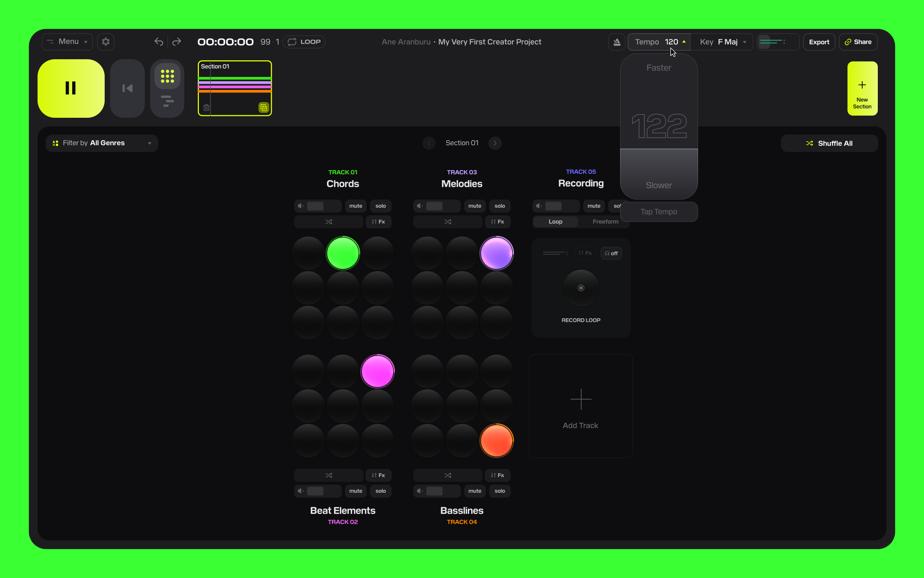
Task: Click the active orange Basslines pad
Action: coord(496,440)
